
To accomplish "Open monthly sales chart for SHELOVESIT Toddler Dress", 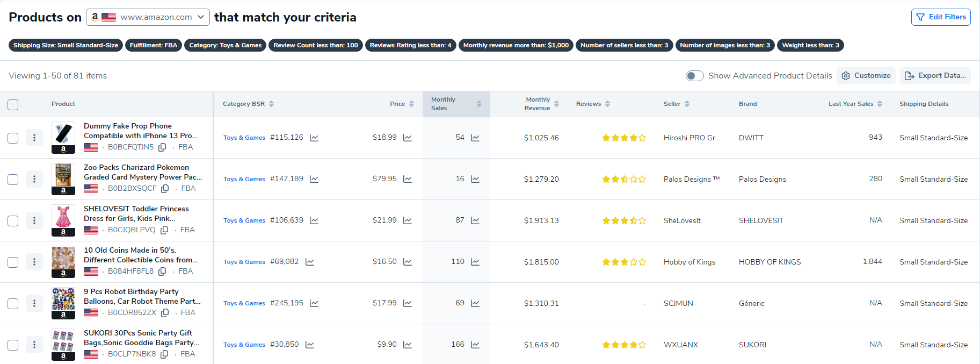I will point(475,220).
